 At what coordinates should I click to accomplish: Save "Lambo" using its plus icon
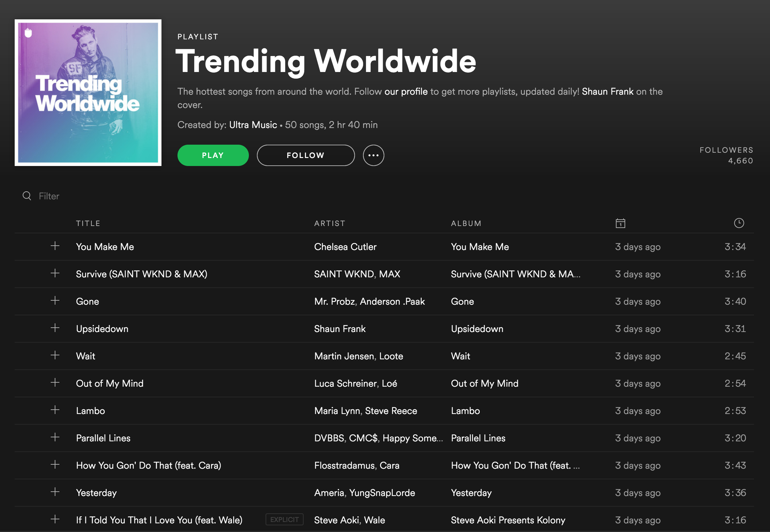click(x=55, y=410)
